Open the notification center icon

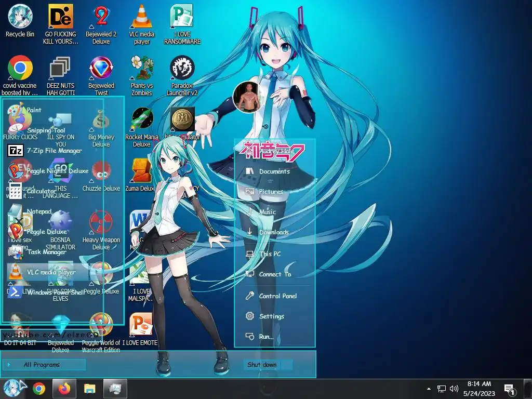[509, 390]
